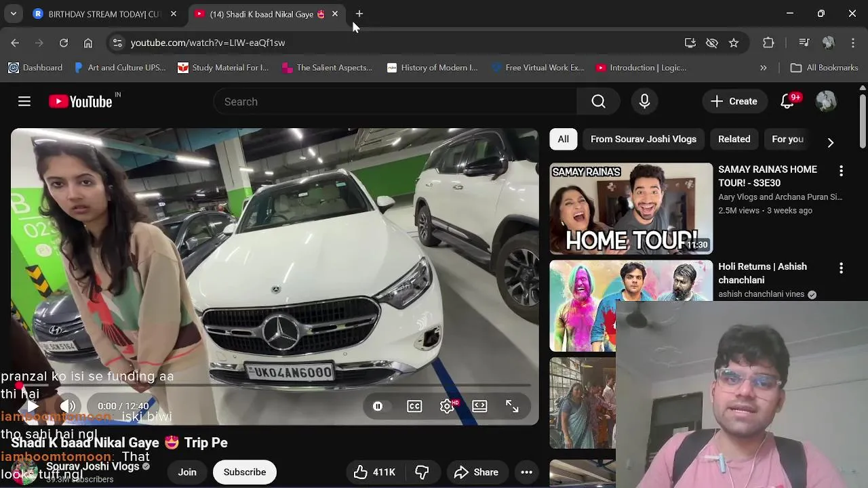Open a new browser tab
The height and width of the screenshot is (488, 868).
(359, 14)
